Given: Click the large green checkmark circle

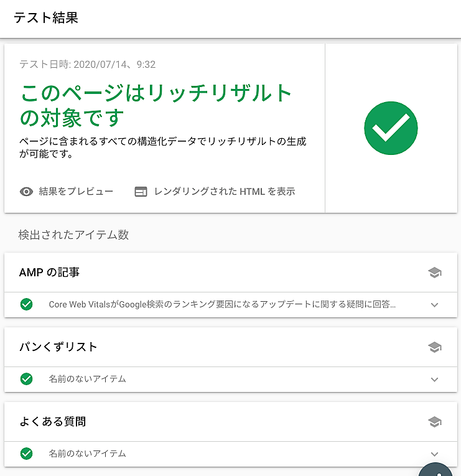Looking at the screenshot, I should pos(391,128).
